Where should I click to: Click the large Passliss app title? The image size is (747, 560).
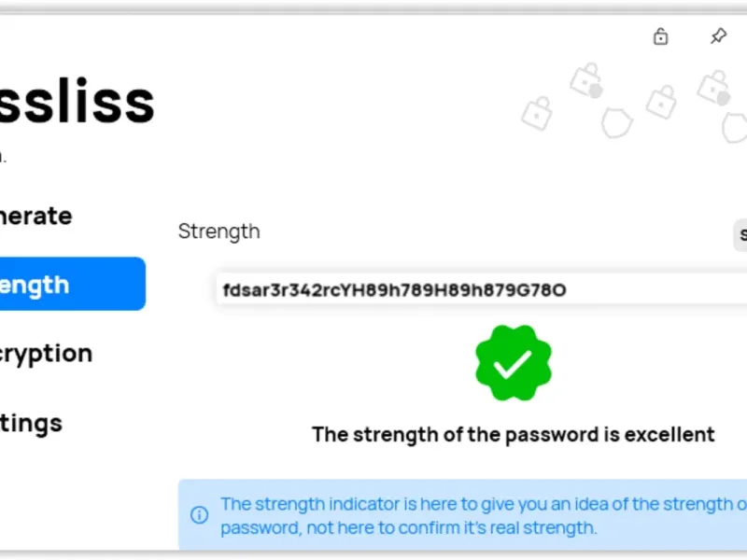(78, 102)
